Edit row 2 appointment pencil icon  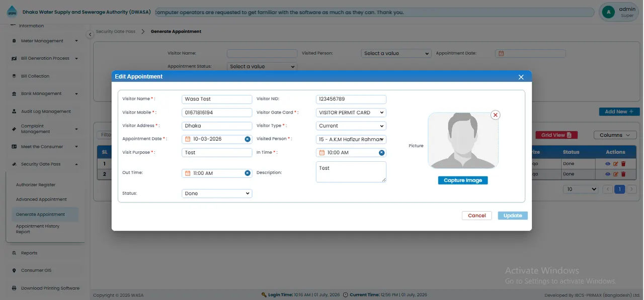616,174
